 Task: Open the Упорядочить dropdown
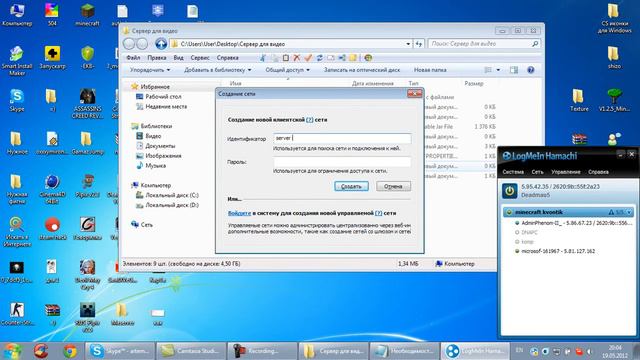point(150,70)
